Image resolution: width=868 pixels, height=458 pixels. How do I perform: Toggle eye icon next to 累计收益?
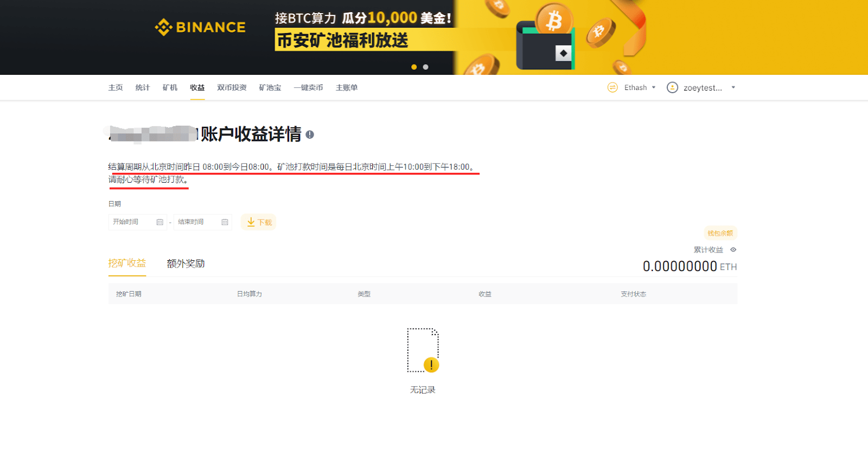click(733, 250)
